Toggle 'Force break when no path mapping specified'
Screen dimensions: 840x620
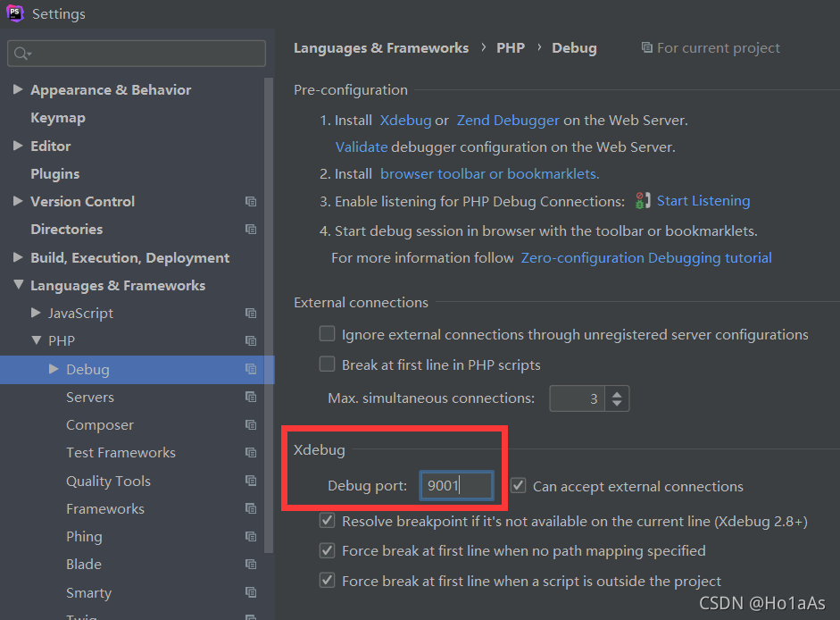pos(327,551)
